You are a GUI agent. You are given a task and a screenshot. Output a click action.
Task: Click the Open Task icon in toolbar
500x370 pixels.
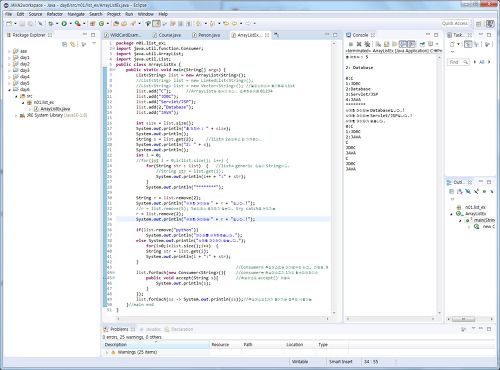click(124, 24)
